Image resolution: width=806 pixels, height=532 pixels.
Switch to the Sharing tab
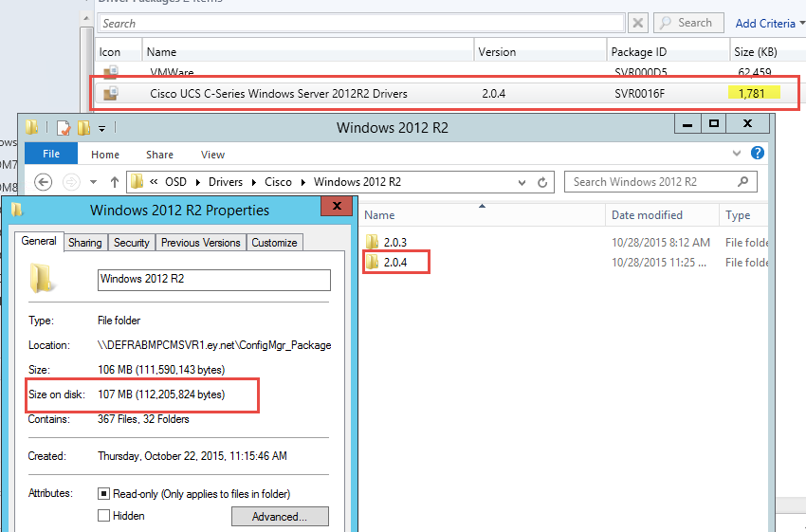pyautogui.click(x=84, y=243)
